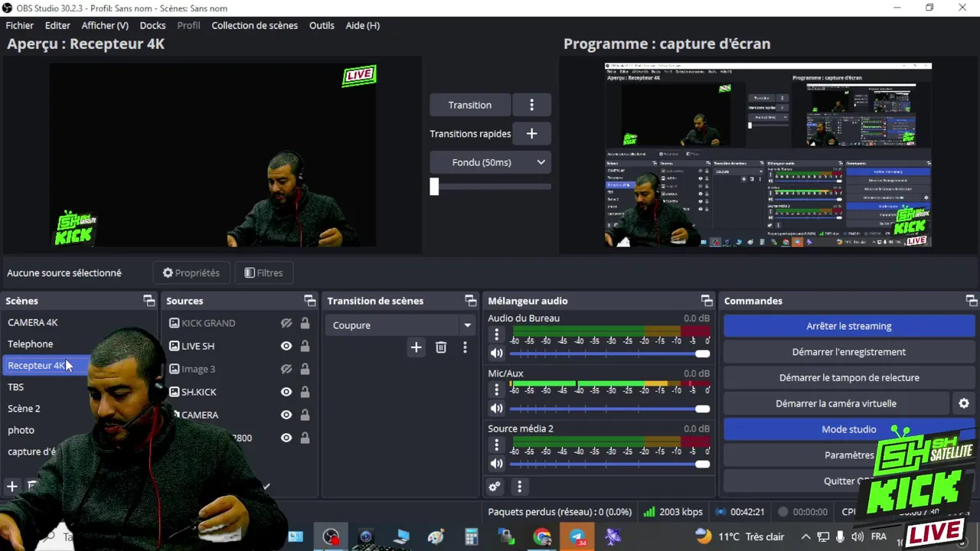
Task: Open the Fondu (50ms) quick transition dropdown
Action: coord(490,162)
